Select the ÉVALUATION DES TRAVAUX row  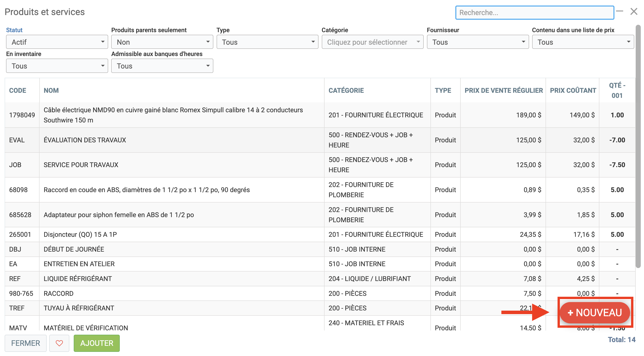pyautogui.click(x=85, y=140)
